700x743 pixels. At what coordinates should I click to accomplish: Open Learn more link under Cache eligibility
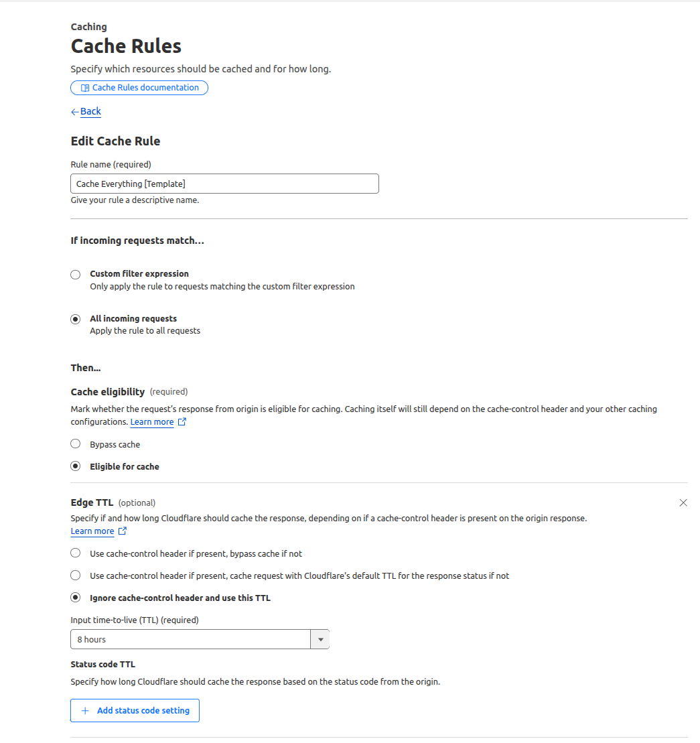(x=151, y=422)
